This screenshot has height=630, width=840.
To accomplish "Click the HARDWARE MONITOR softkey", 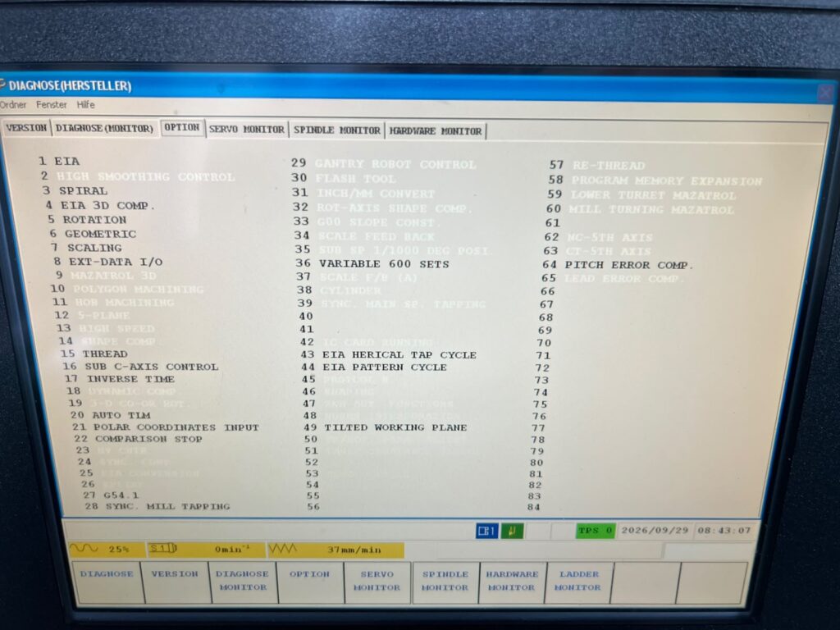I will (x=512, y=582).
